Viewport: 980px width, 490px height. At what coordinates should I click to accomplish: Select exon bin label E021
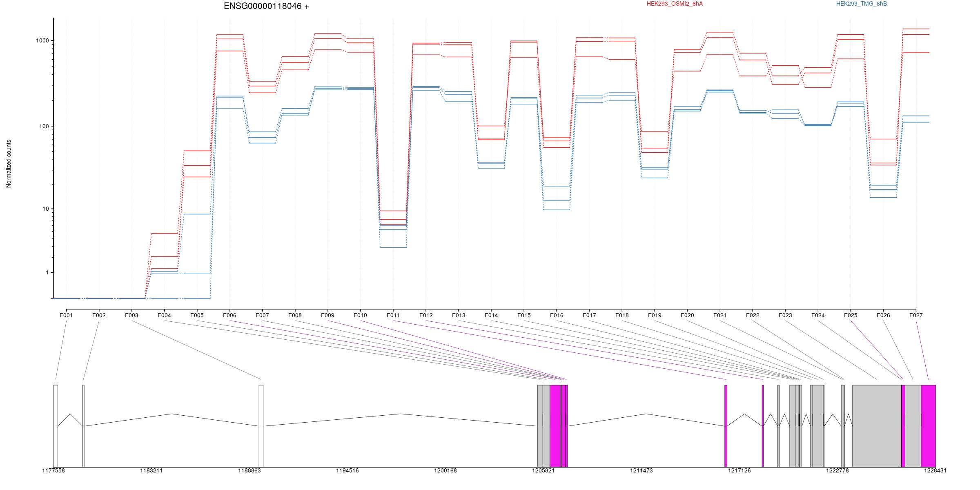[720, 315]
